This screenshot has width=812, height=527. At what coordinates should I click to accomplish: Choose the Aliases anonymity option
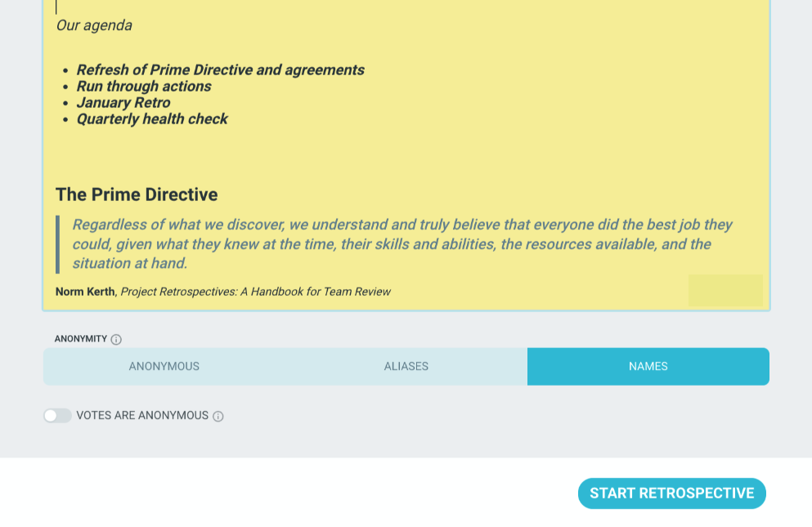pyautogui.click(x=406, y=367)
